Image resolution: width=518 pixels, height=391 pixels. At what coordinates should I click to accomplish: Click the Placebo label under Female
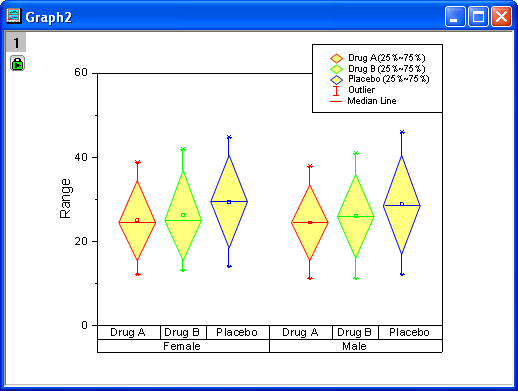pyautogui.click(x=237, y=332)
